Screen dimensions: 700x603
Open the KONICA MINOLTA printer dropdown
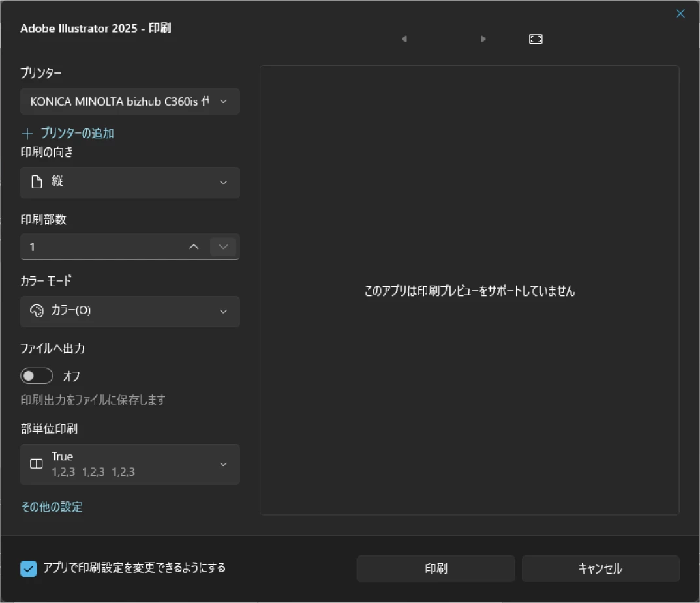pyautogui.click(x=130, y=101)
